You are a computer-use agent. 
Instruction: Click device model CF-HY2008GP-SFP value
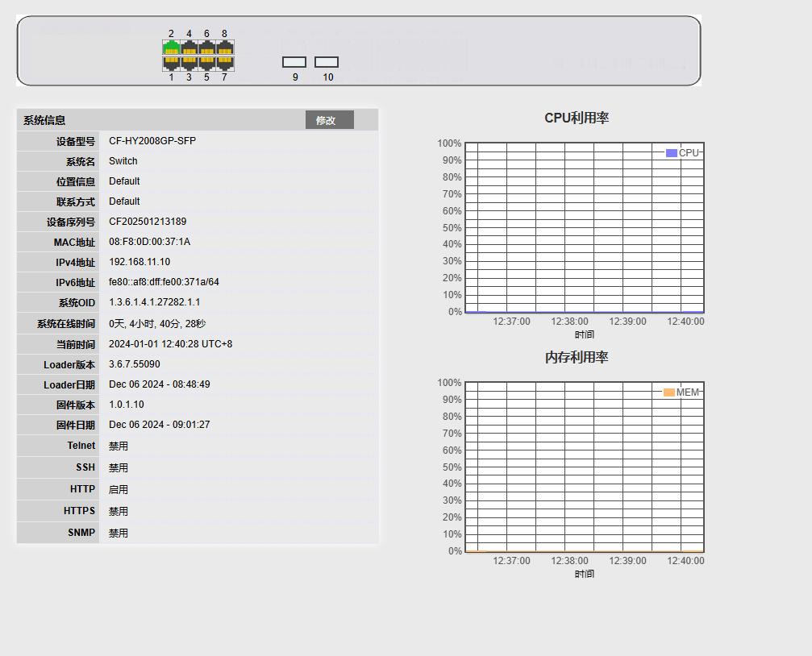click(152, 141)
